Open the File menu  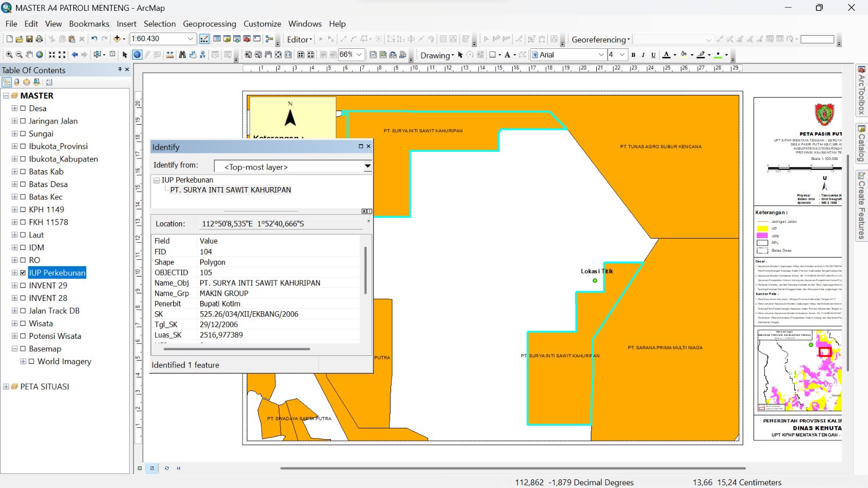click(x=11, y=24)
